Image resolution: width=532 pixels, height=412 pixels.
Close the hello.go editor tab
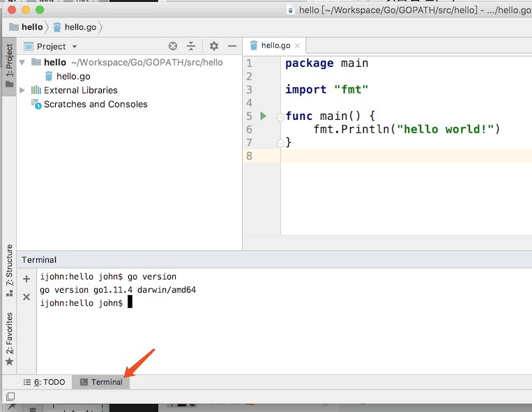(298, 46)
